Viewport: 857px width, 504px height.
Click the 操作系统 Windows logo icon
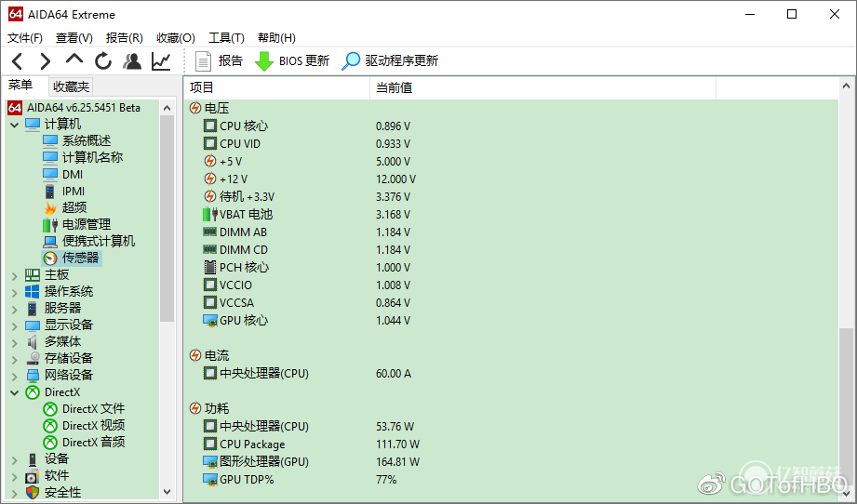click(x=33, y=292)
